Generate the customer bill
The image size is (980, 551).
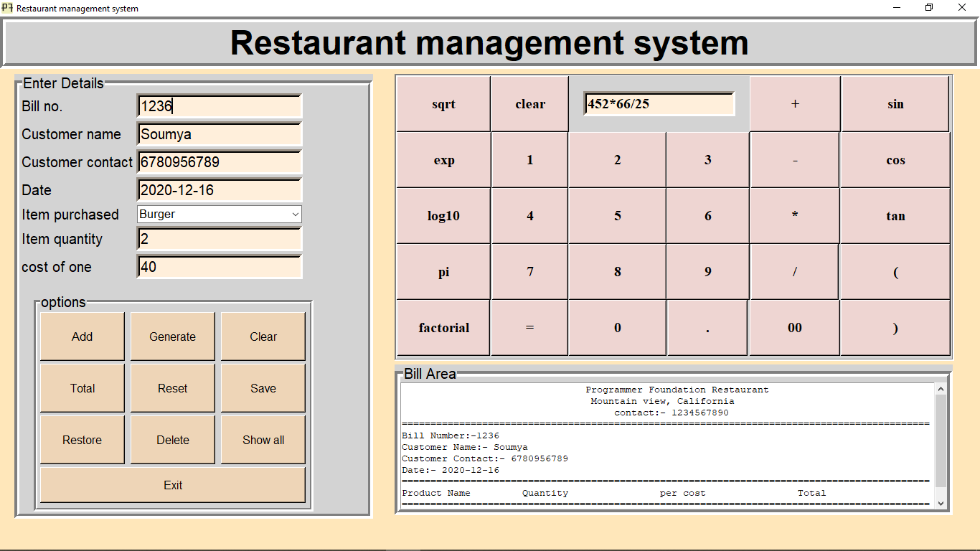(x=172, y=336)
